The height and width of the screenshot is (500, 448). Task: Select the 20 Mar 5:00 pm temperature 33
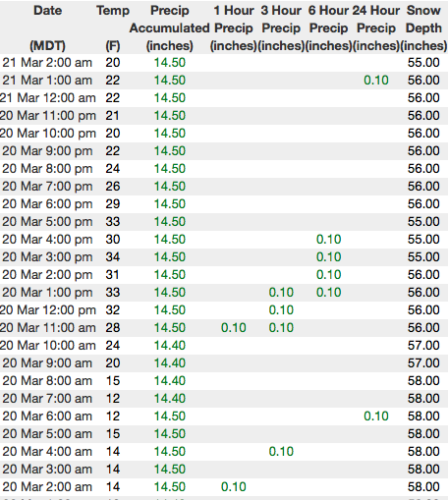coord(113,222)
